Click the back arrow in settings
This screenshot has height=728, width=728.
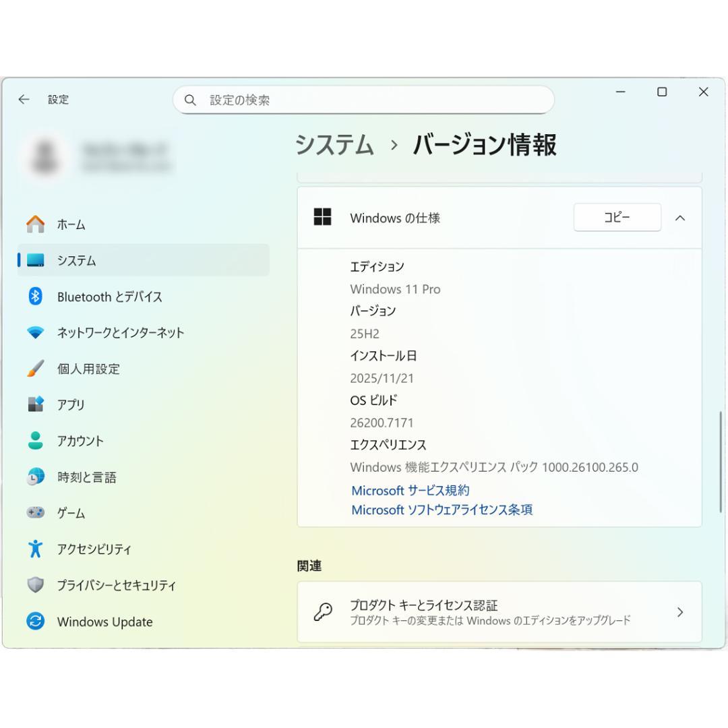24,98
